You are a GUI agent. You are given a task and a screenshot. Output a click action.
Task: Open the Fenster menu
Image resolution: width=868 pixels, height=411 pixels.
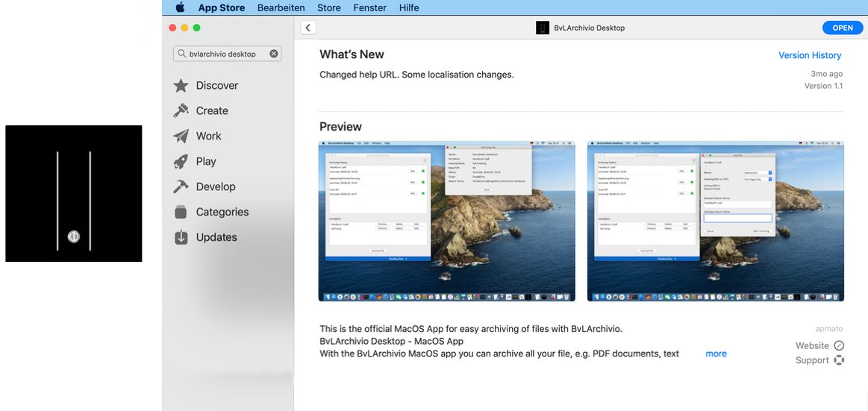tap(369, 7)
